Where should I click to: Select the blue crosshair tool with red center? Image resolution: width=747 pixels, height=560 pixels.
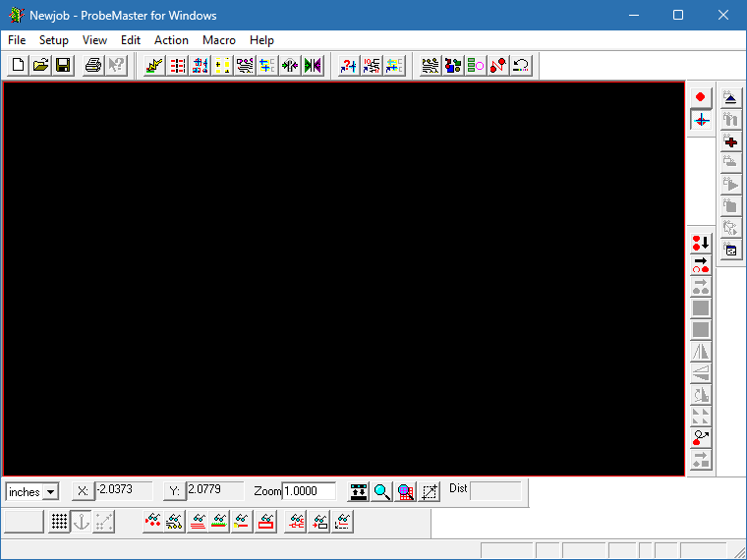701,120
